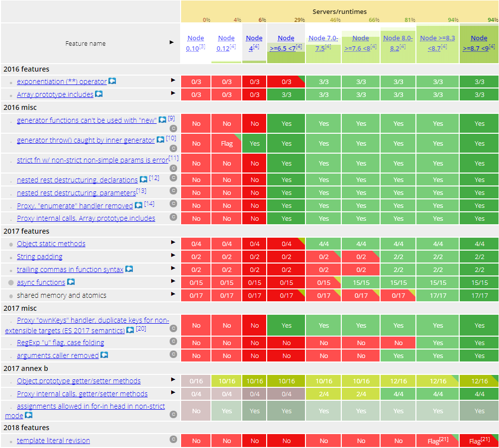499x448 pixels.
Task: Expand the Feature name column header arrow
Action: [x=172, y=42]
